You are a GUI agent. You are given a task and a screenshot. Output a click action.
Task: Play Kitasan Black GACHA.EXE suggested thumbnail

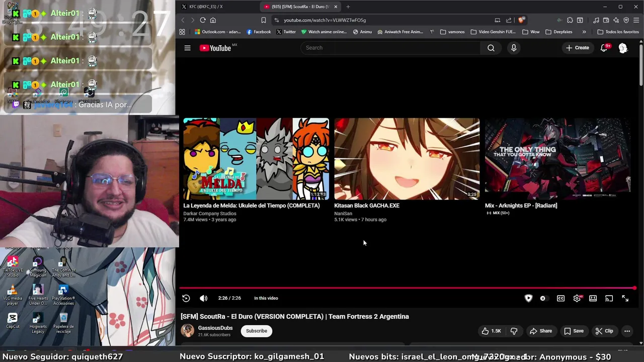tap(407, 159)
